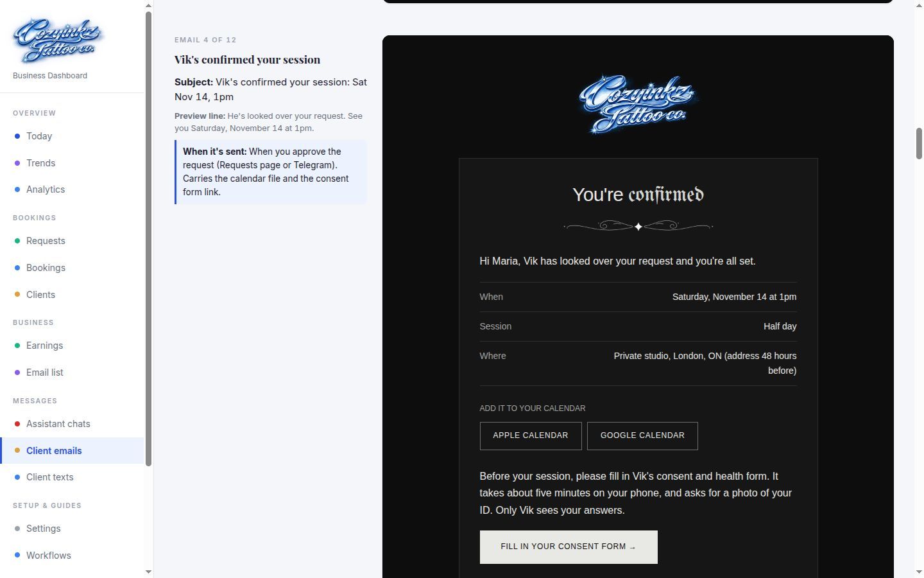Viewport: 924px width, 578px height.
Task: Select the Client emails sidebar item
Action: 72,451
